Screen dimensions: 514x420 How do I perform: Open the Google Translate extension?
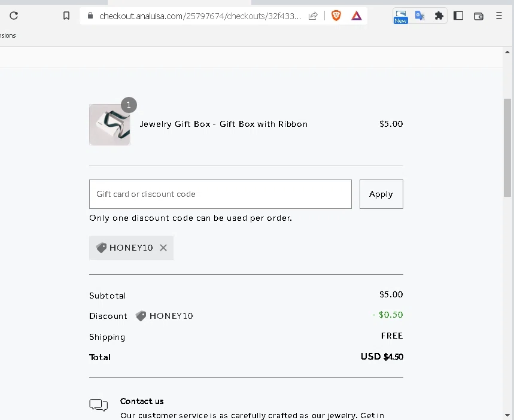(x=420, y=16)
